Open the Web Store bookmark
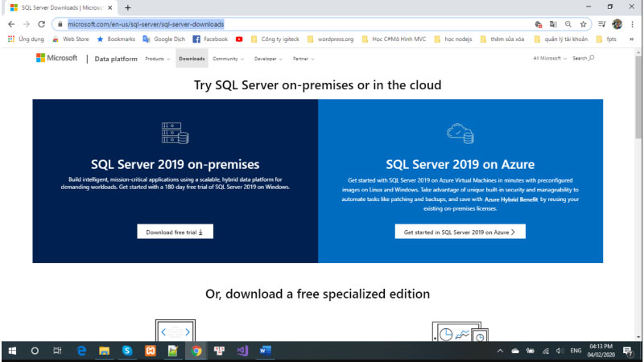This screenshot has height=362, width=644. point(71,39)
